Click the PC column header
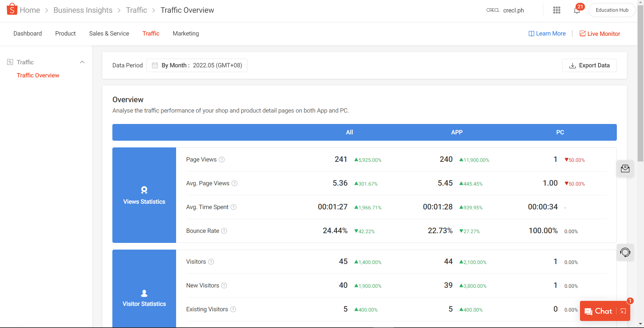The width and height of the screenshot is (644, 328). pos(560,132)
